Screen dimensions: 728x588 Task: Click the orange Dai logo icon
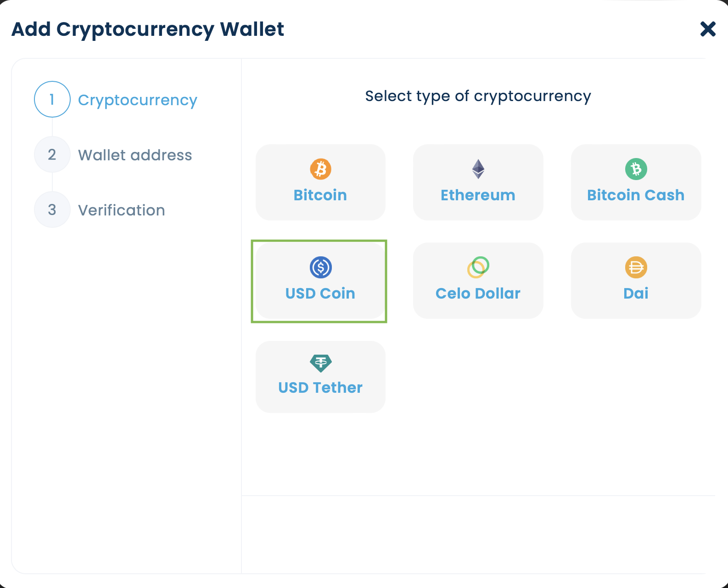click(x=636, y=267)
